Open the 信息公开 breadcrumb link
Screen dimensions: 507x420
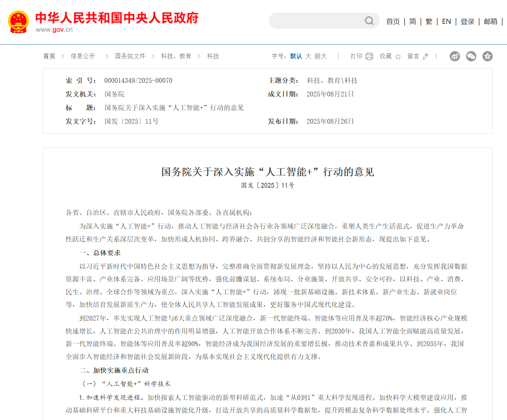click(x=83, y=56)
